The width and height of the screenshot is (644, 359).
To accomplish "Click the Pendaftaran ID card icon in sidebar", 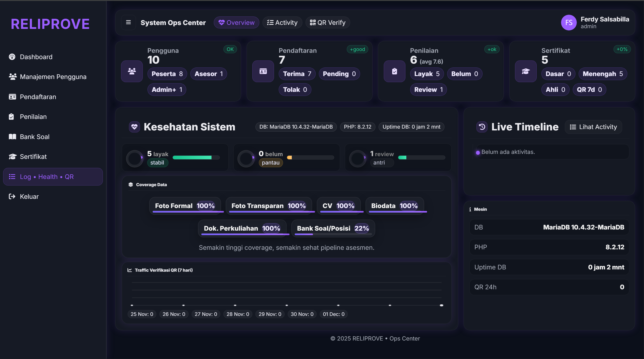I will click(x=12, y=97).
